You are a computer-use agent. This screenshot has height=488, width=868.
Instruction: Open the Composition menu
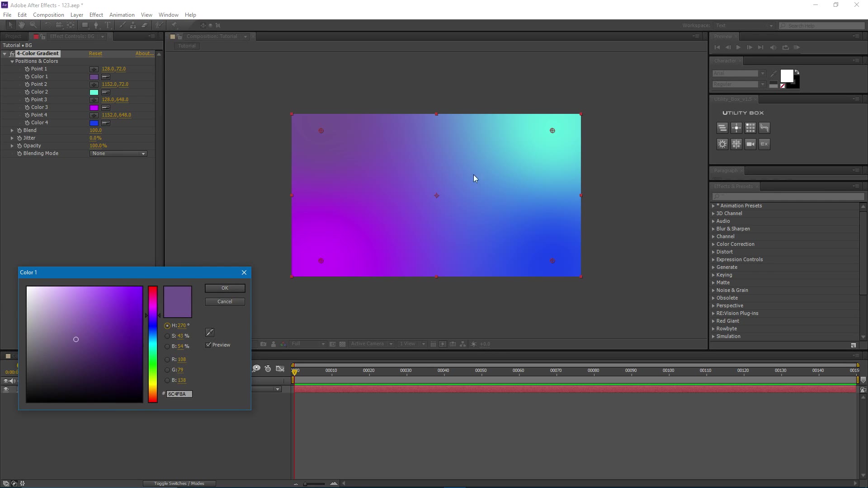tap(48, 15)
